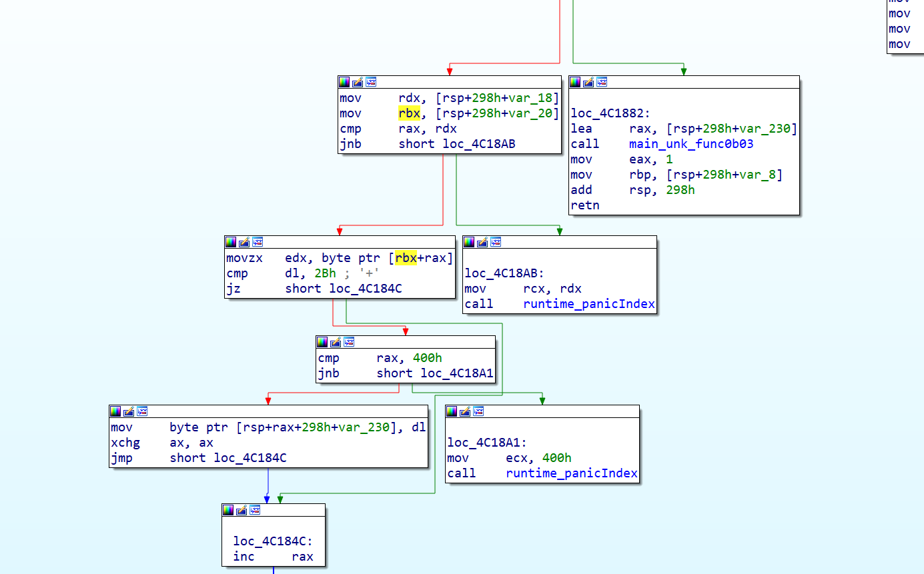Image resolution: width=924 pixels, height=574 pixels.
Task: Click runtime_panicIndex inside loc_4C18A1 block
Action: (x=571, y=473)
